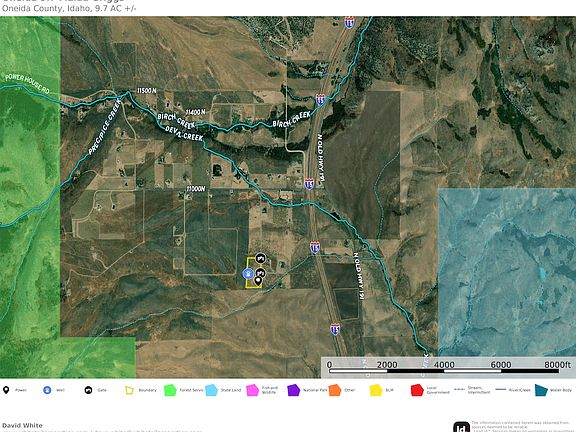
Task: Click the '11400 N' road label
Action: coord(195,111)
